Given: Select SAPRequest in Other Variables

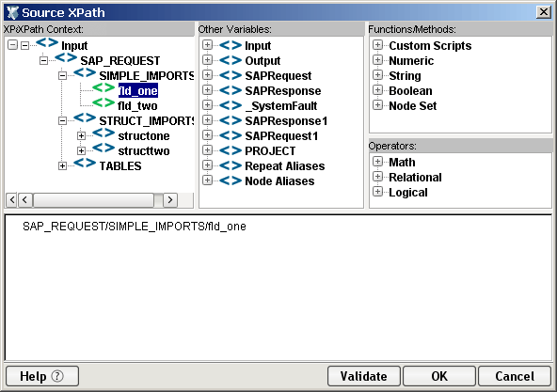Looking at the screenshot, I should 278,75.
